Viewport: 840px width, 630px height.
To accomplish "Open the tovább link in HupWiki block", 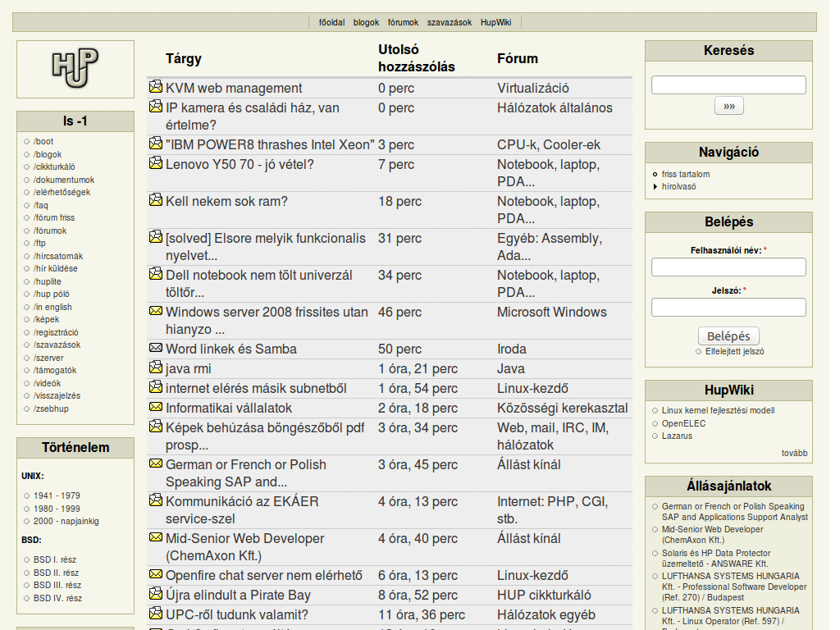I will [x=794, y=453].
